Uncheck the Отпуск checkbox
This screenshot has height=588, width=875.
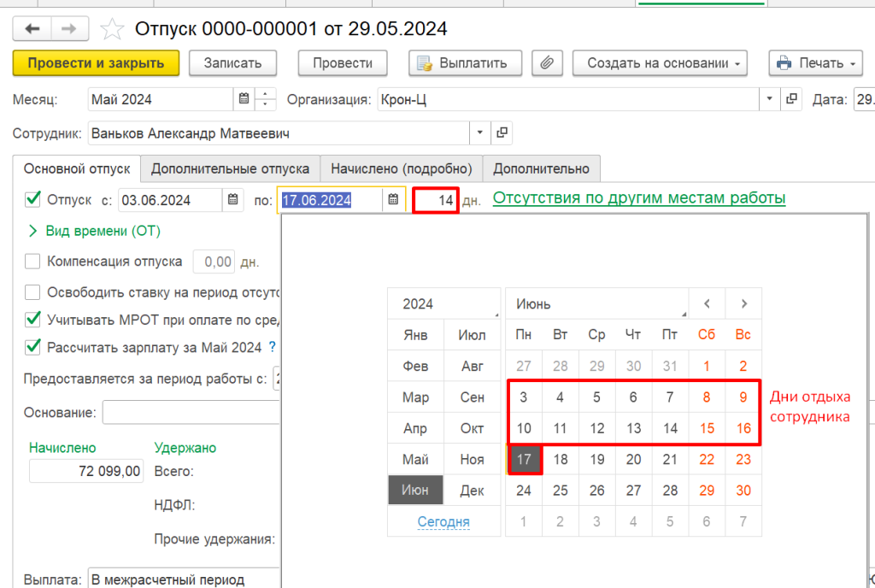pos(33,200)
